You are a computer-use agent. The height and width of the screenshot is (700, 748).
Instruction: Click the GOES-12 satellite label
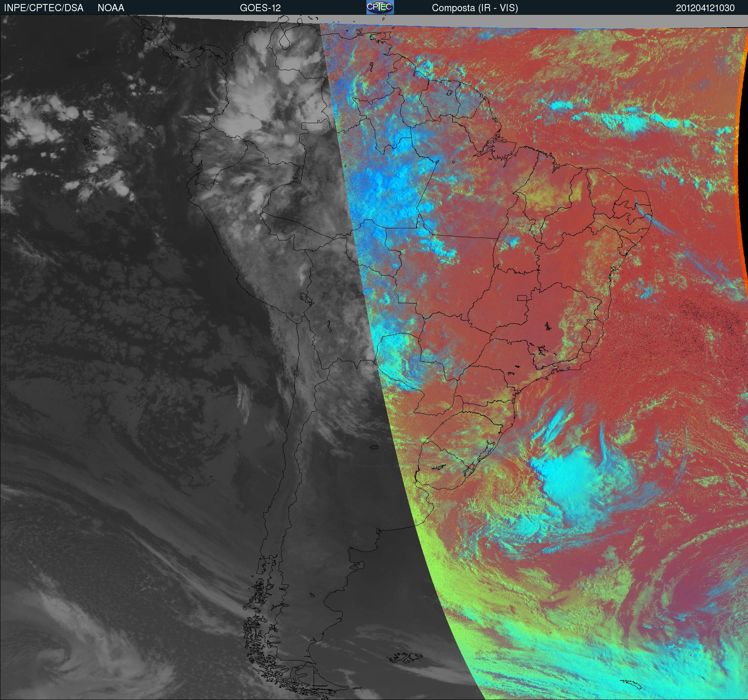(x=260, y=8)
